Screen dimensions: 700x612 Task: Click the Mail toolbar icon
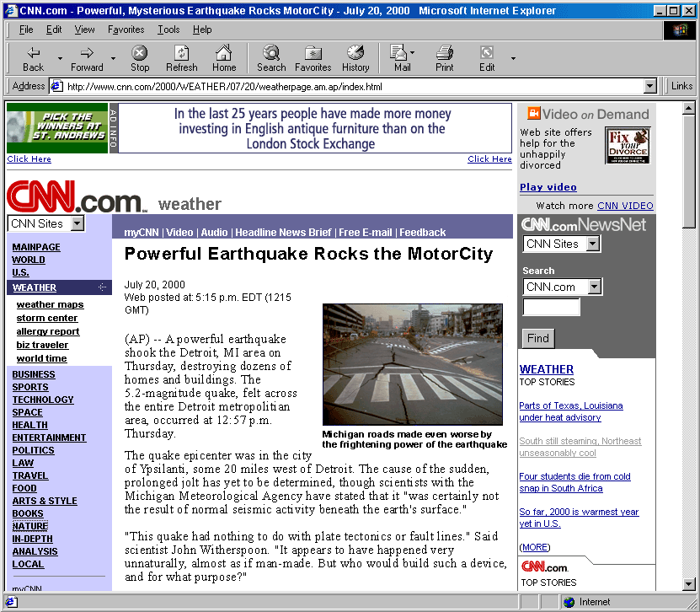click(399, 59)
